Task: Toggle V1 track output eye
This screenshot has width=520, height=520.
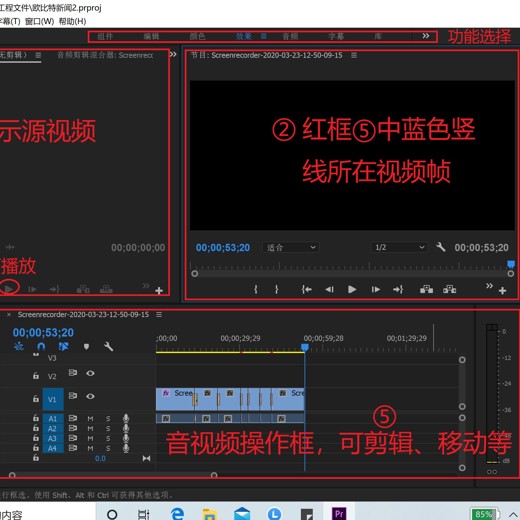Action: [x=90, y=396]
